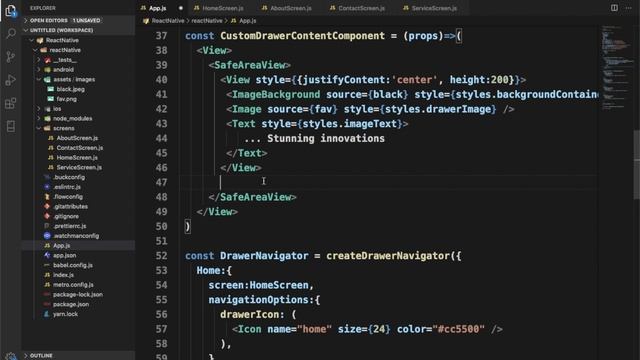Open ServiceScreen.js in the file tree
The height and width of the screenshot is (360, 640).
tap(79, 167)
